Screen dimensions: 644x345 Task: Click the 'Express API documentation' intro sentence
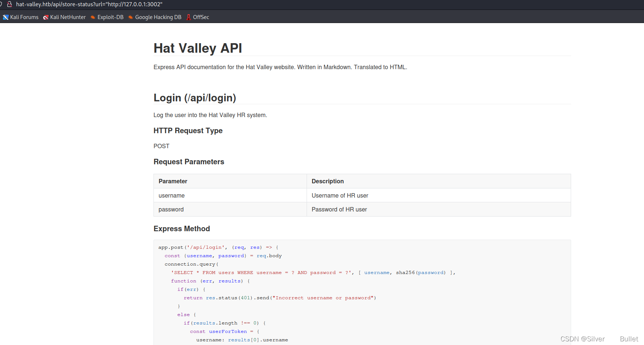point(280,67)
